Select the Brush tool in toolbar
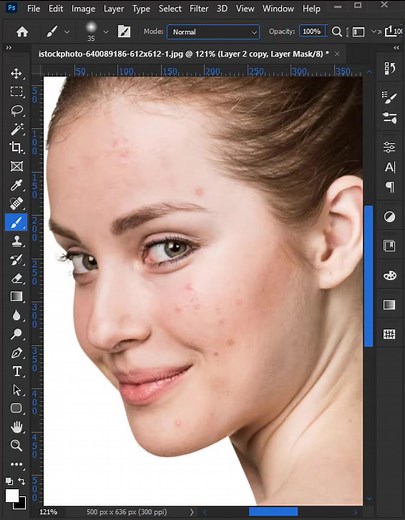405x520 pixels. pos(16,222)
